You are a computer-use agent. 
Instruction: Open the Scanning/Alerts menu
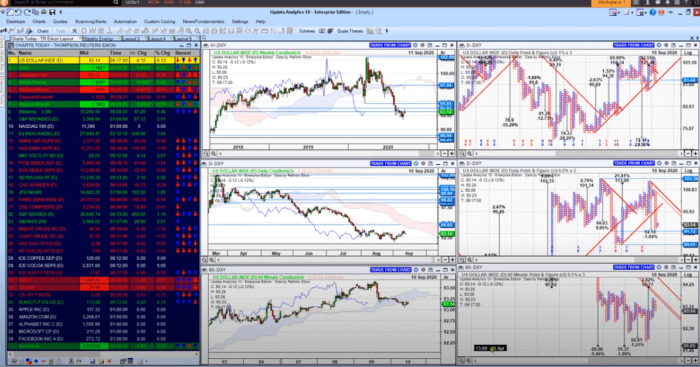pos(91,21)
